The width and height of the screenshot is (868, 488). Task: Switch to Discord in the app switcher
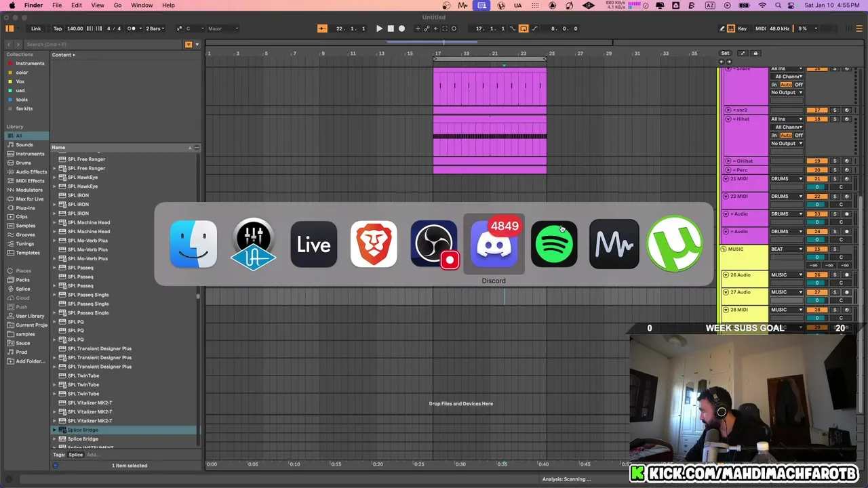pyautogui.click(x=494, y=244)
